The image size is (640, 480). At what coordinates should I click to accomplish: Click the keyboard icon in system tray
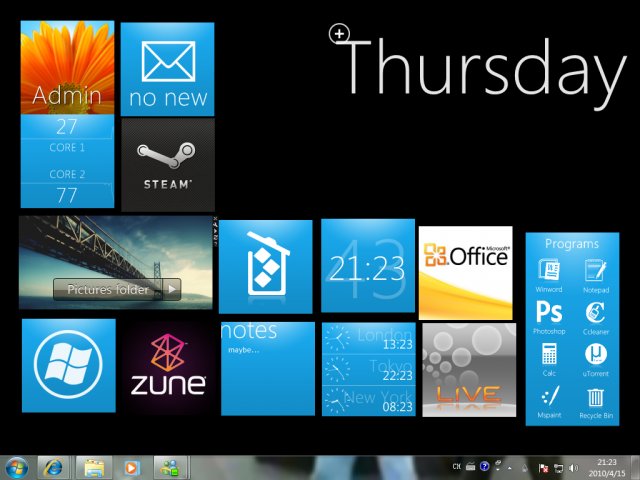coord(471,466)
